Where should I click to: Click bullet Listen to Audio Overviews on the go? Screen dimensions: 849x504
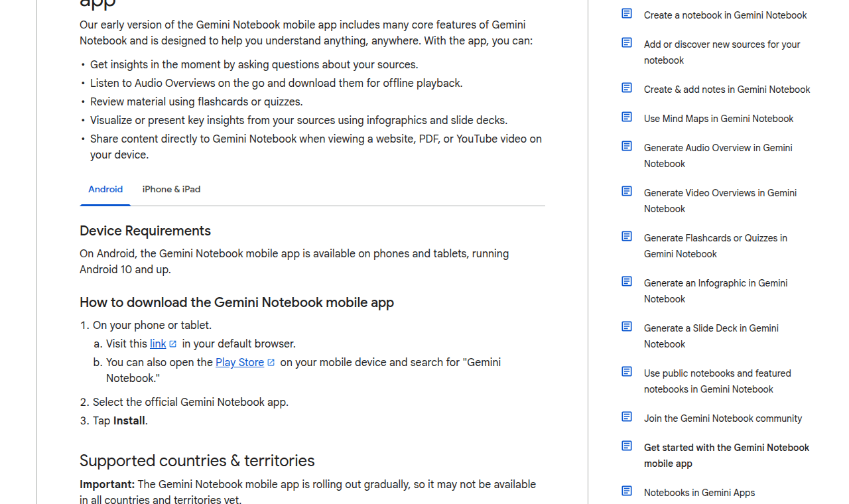[x=276, y=84]
